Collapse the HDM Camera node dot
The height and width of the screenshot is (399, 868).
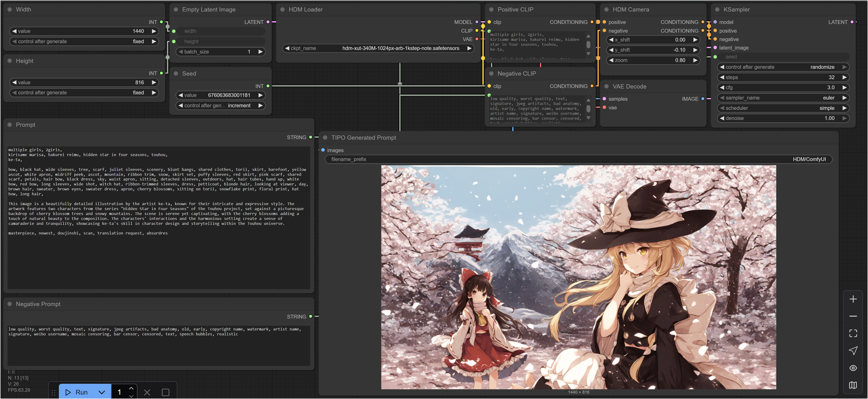[x=607, y=9]
